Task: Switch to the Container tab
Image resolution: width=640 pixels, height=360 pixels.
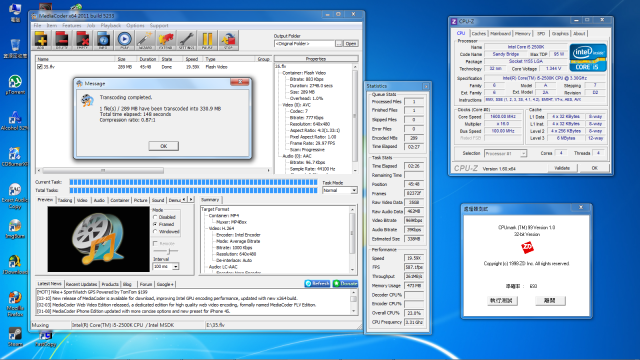Action: (x=120, y=200)
